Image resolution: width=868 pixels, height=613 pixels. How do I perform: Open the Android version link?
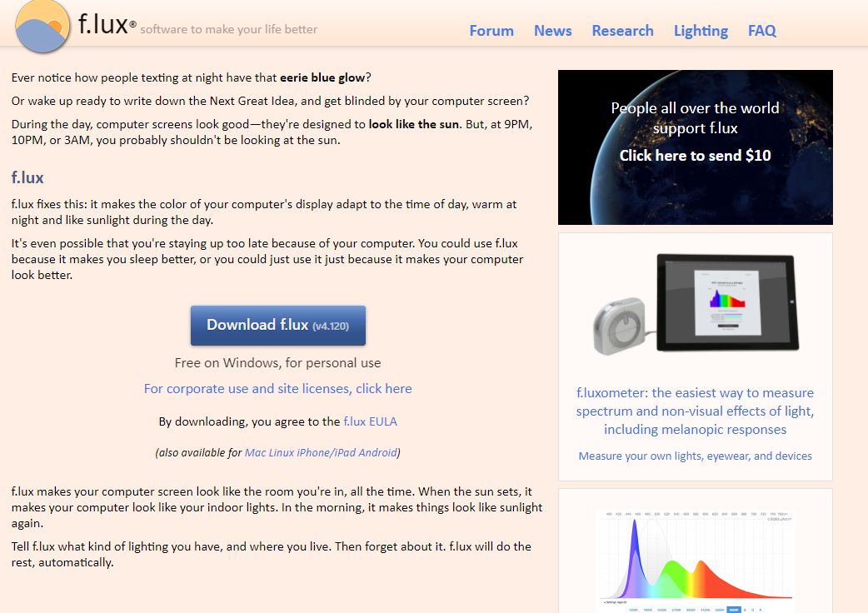[377, 452]
